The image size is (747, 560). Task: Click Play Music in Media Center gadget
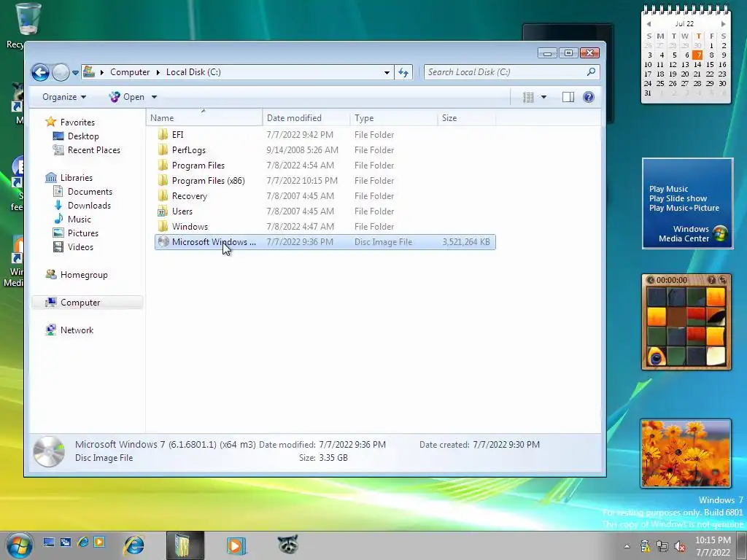tap(668, 189)
